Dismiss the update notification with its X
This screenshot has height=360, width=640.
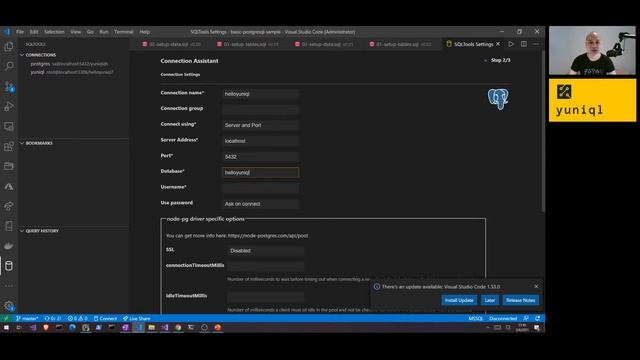tap(536, 286)
